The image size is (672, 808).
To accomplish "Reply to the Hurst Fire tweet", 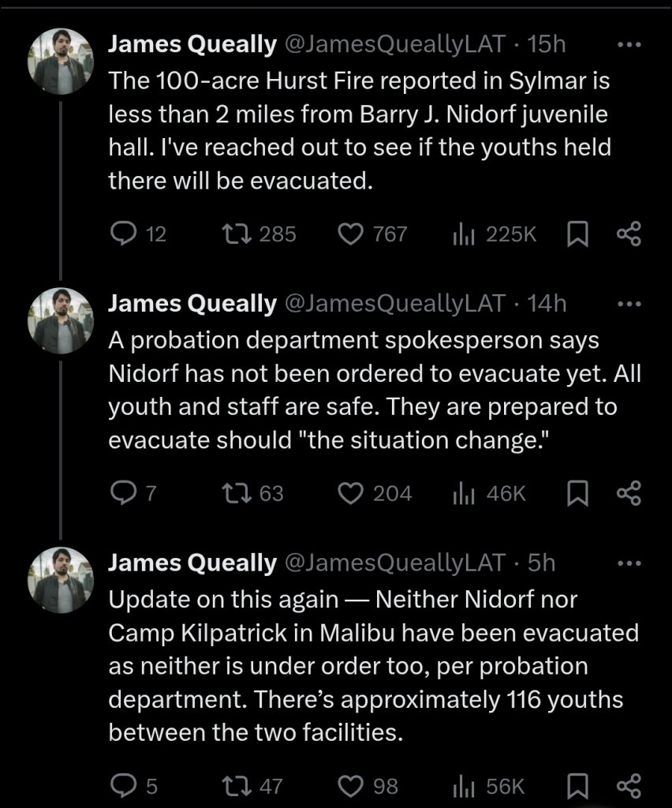I will [x=125, y=234].
